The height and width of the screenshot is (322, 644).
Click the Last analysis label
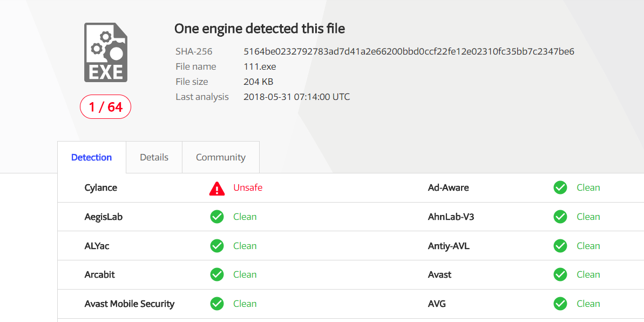202,97
